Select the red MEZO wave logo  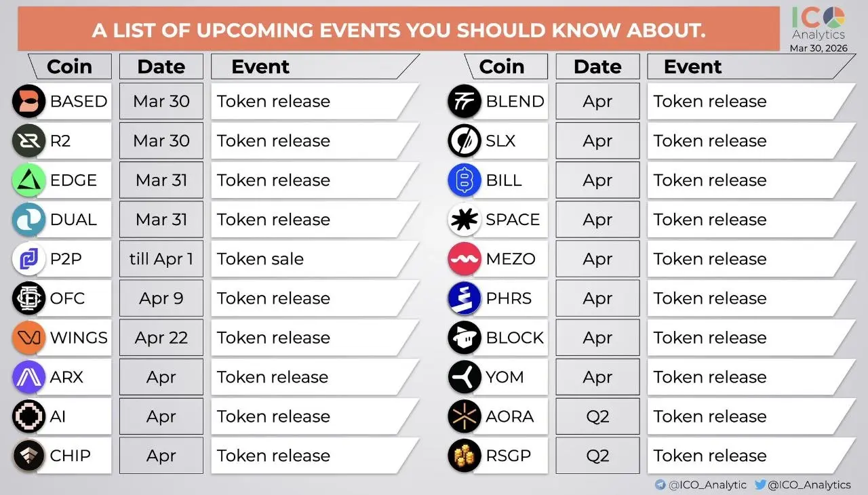[x=465, y=258]
